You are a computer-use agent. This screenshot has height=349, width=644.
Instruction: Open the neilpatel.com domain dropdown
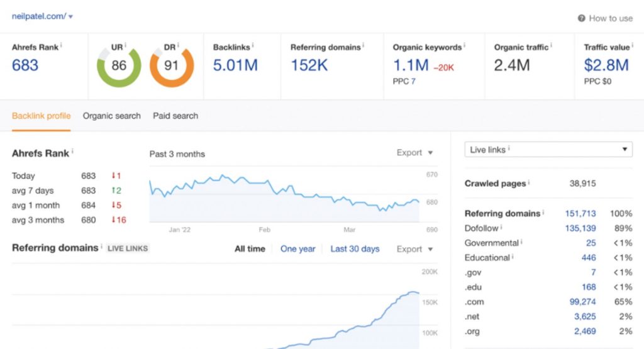42,16
